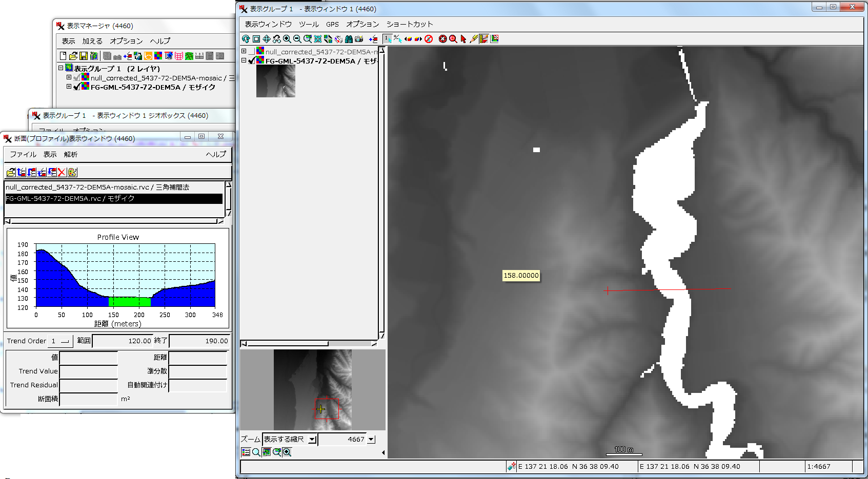Select the null_corrected mosaic row in the profile list
Viewport: 868px width, 479px height.
click(x=114, y=188)
